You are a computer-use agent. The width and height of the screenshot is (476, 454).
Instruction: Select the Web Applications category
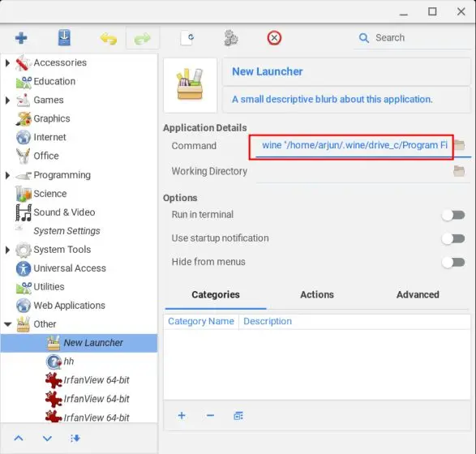pos(69,306)
